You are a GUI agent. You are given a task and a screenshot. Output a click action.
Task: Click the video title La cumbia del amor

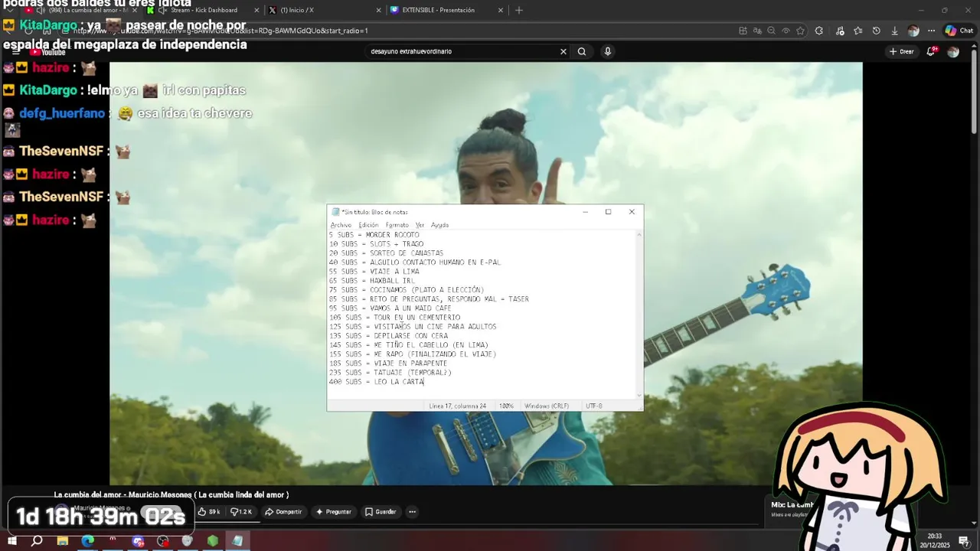click(x=171, y=494)
